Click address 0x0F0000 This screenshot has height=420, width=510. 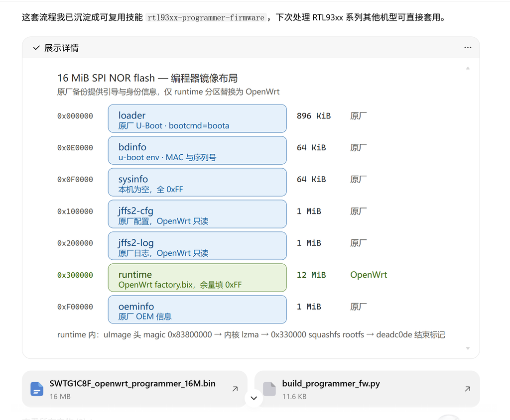[x=75, y=180]
